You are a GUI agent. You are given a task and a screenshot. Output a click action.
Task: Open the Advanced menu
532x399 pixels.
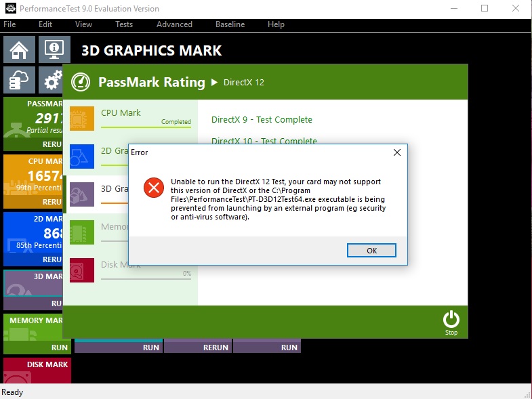tap(174, 24)
